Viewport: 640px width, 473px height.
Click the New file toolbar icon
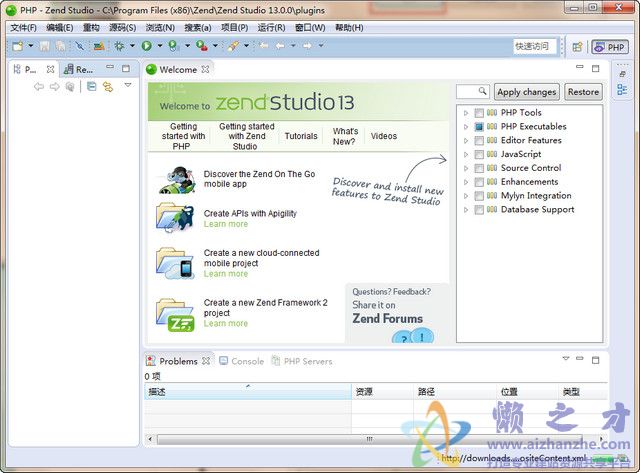pos(18,46)
